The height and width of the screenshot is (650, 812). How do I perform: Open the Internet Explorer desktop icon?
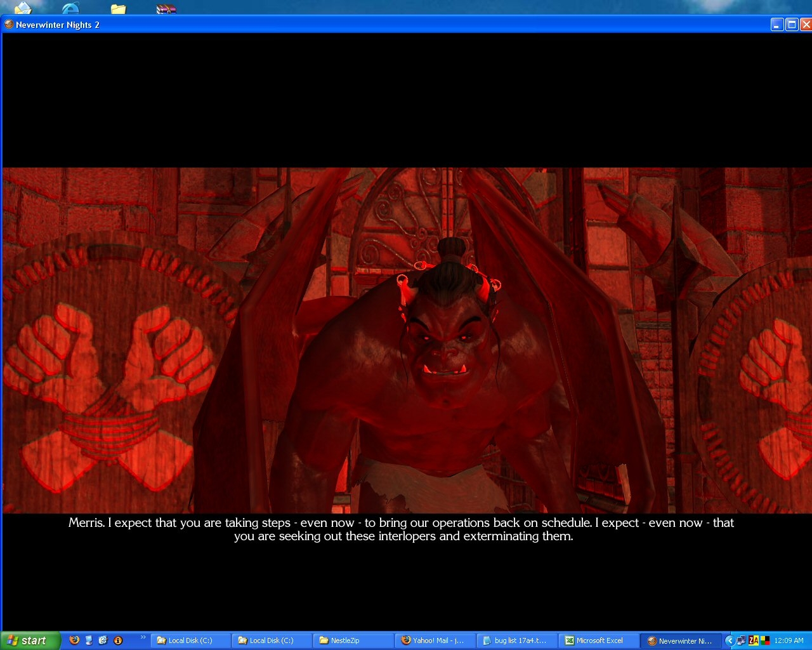tap(70, 8)
